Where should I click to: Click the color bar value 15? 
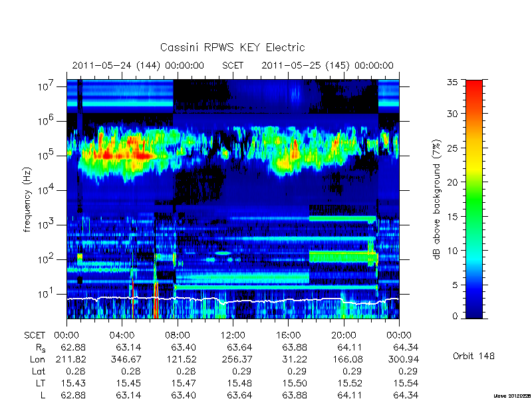tap(454, 216)
